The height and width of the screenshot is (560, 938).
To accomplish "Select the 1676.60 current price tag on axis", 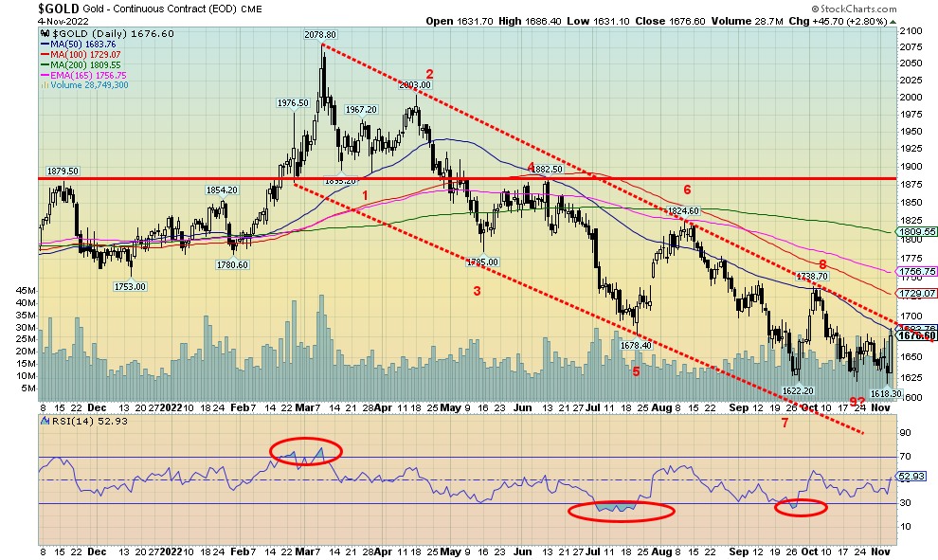I will (917, 335).
